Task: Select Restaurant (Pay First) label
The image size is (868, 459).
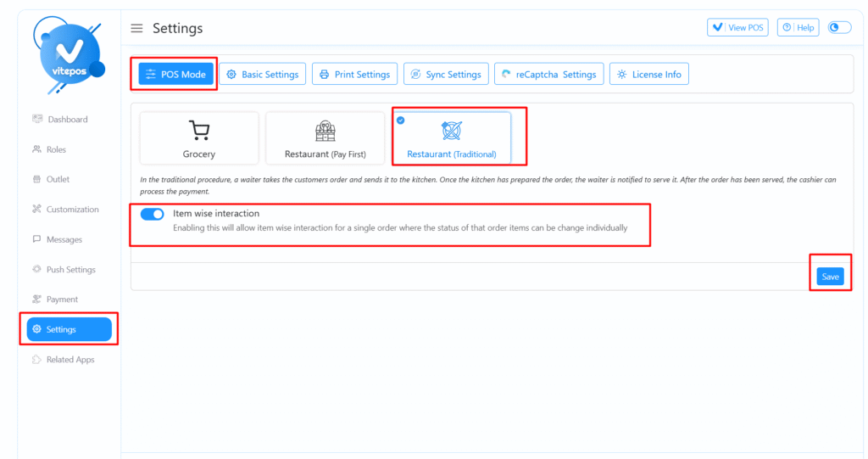Action: click(325, 154)
